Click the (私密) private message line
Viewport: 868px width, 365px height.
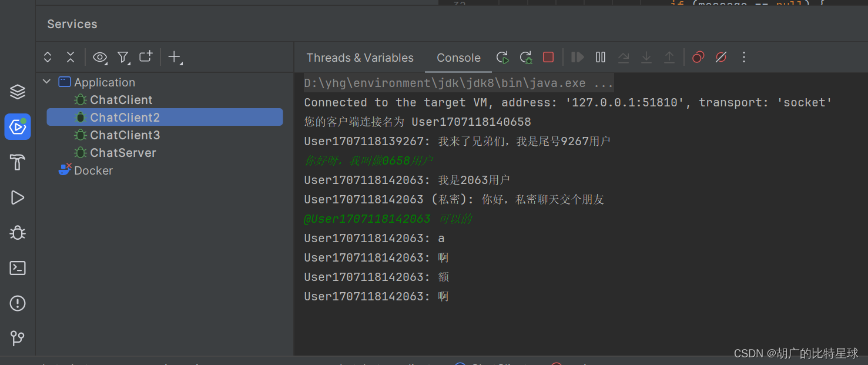pyautogui.click(x=454, y=199)
